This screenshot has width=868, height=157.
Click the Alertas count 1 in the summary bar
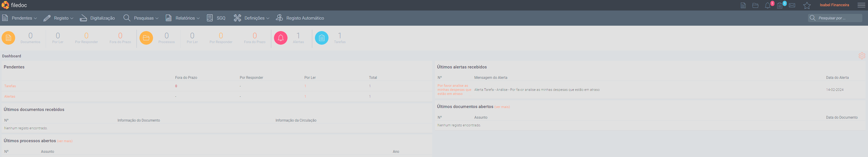[x=298, y=36]
